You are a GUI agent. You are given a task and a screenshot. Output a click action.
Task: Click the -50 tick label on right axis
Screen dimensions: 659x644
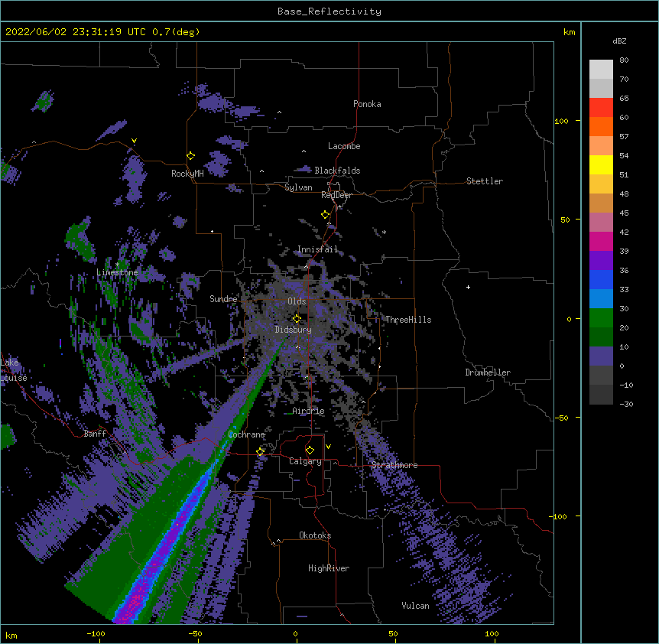pyautogui.click(x=561, y=418)
